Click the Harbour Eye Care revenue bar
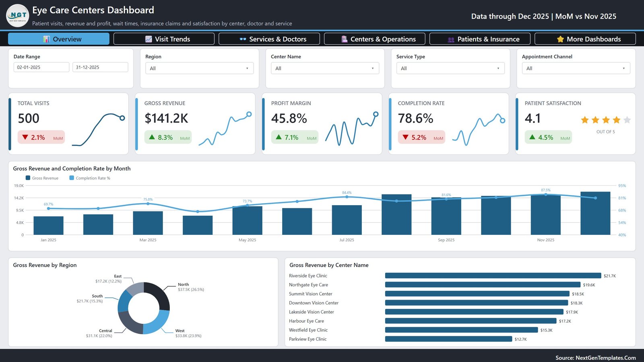 click(x=471, y=321)
